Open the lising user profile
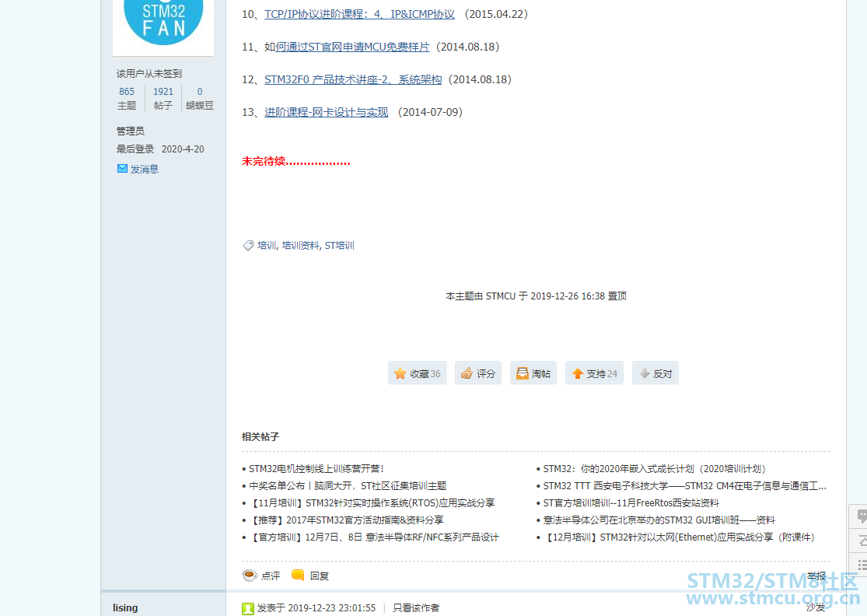Screen dimensions: 867x616 pos(125,607)
